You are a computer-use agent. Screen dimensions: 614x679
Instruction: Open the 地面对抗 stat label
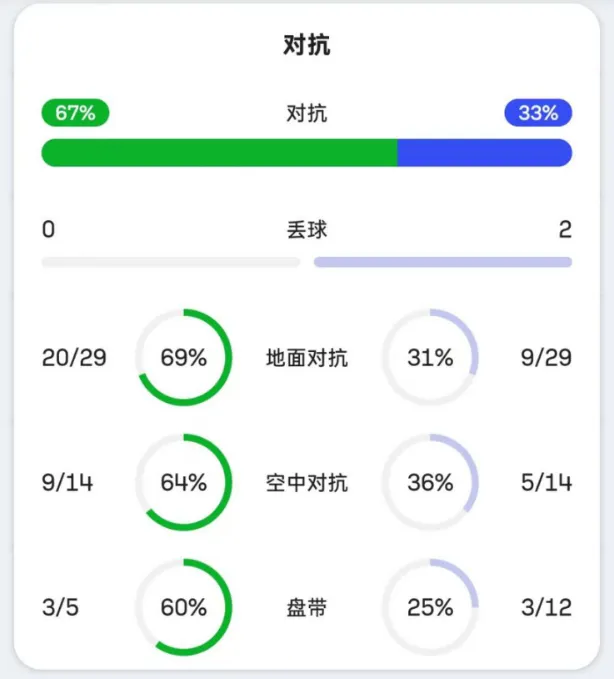pos(307,358)
